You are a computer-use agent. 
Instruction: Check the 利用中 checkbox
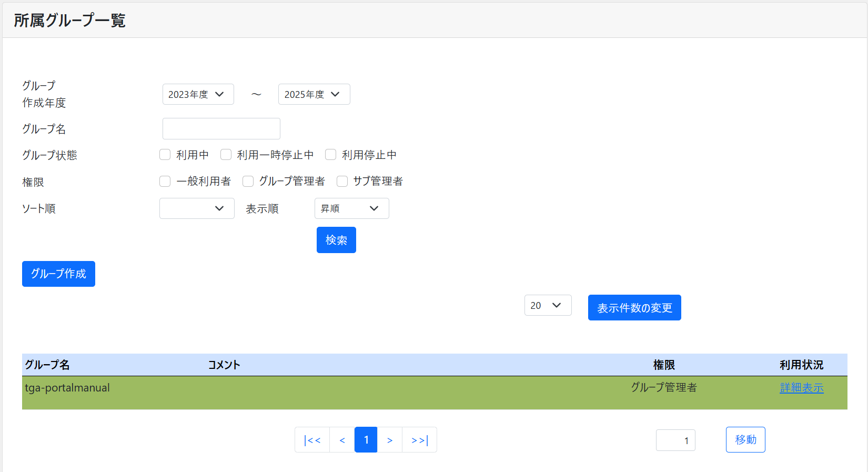click(165, 155)
